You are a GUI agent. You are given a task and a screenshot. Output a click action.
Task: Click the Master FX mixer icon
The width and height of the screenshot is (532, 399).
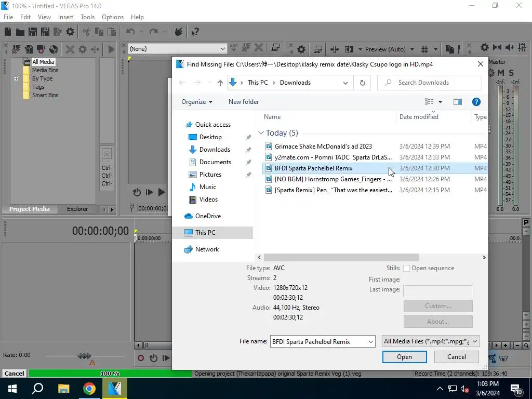(522, 47)
